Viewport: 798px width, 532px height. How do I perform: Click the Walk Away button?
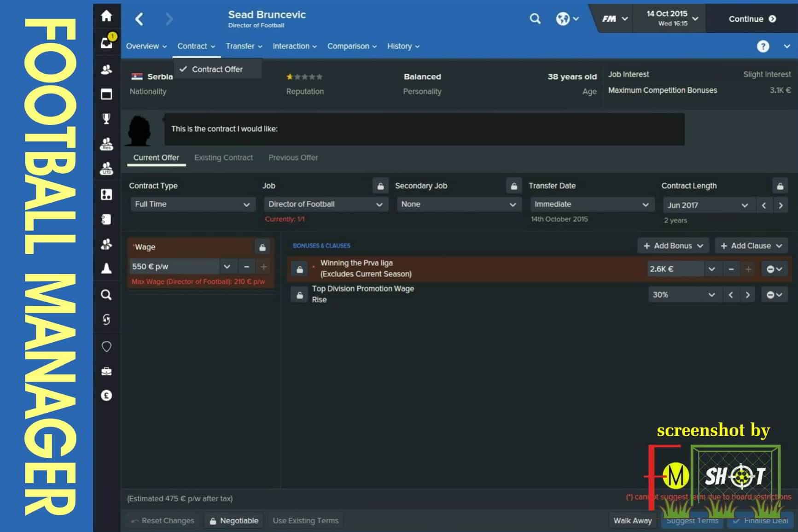(x=633, y=521)
